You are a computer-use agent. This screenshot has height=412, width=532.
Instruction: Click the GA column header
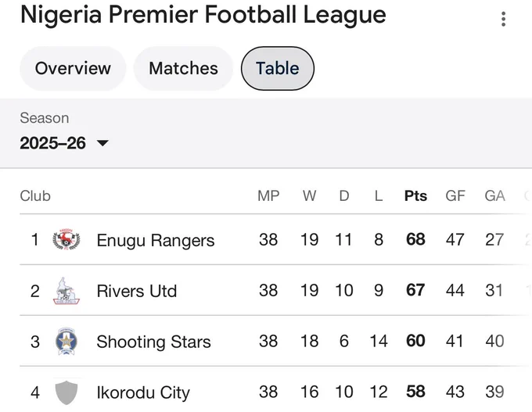point(494,196)
